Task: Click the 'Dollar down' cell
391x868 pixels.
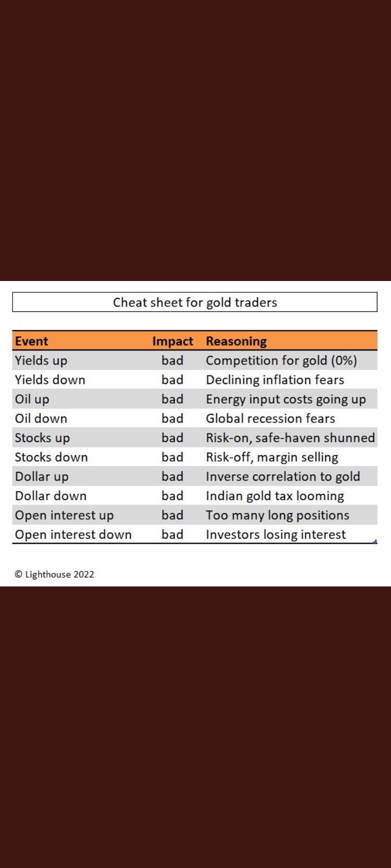Action: pos(51,496)
